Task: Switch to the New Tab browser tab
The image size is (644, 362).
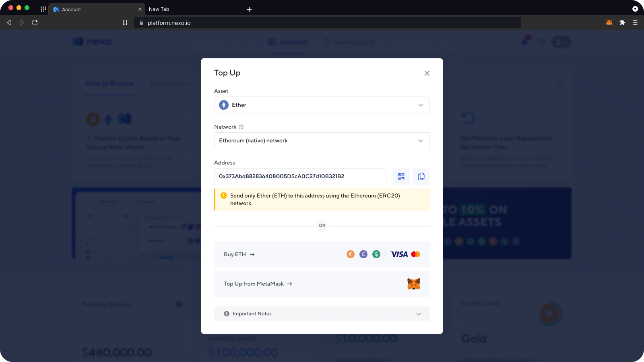Action: [x=192, y=9]
